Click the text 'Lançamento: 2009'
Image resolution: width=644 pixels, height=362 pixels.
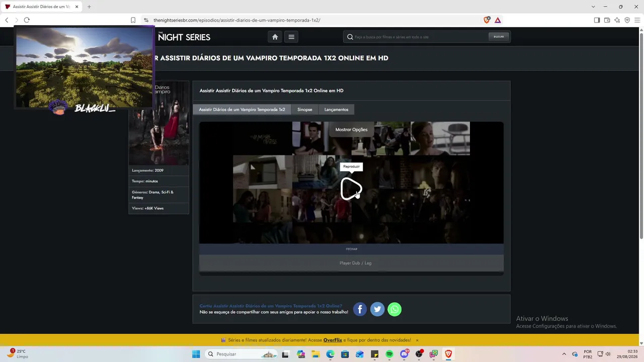tap(147, 170)
